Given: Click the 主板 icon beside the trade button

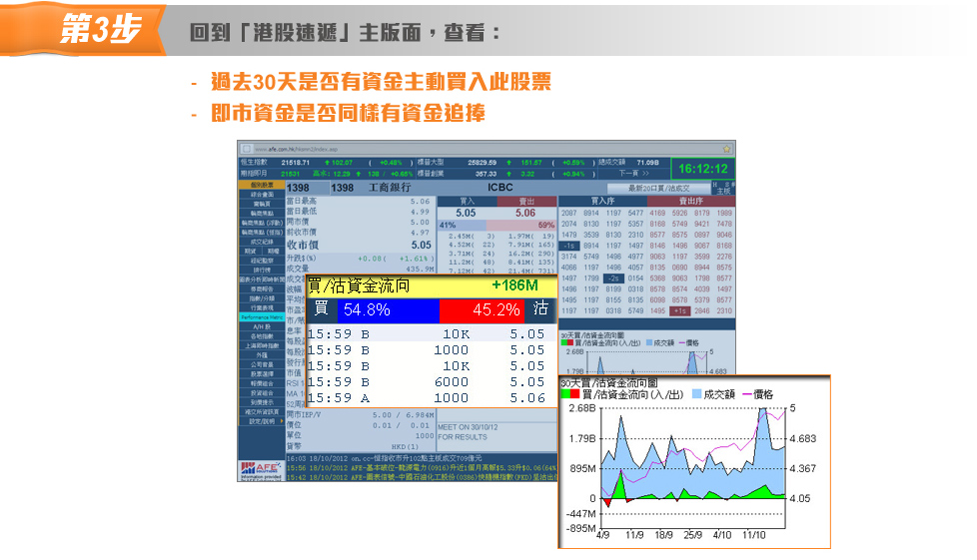Looking at the screenshot, I should (724, 188).
